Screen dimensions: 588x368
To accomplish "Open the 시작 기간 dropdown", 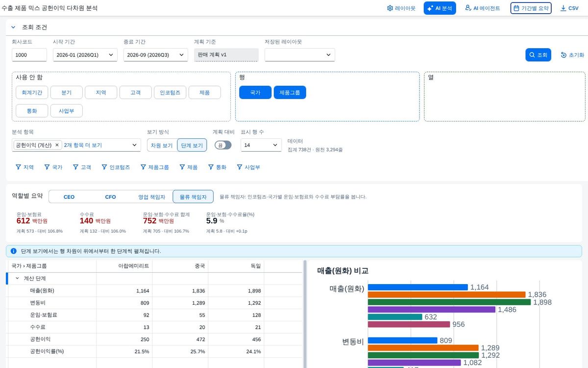I will (x=85, y=55).
